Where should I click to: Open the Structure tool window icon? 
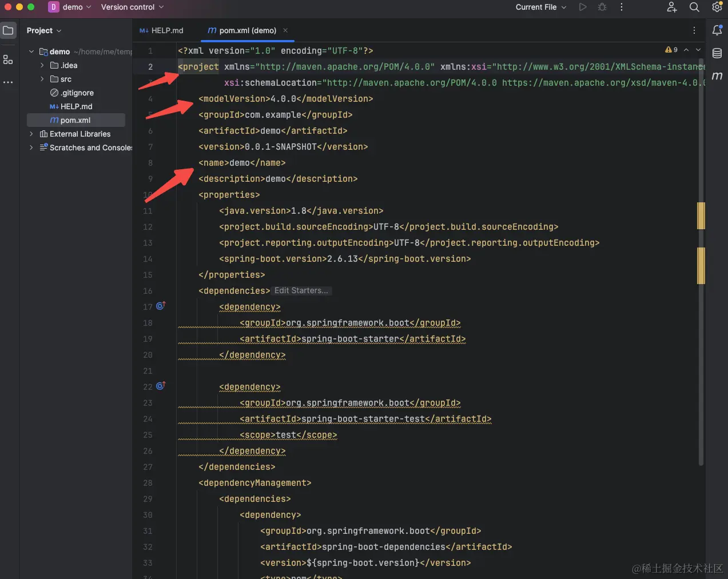[x=8, y=59]
